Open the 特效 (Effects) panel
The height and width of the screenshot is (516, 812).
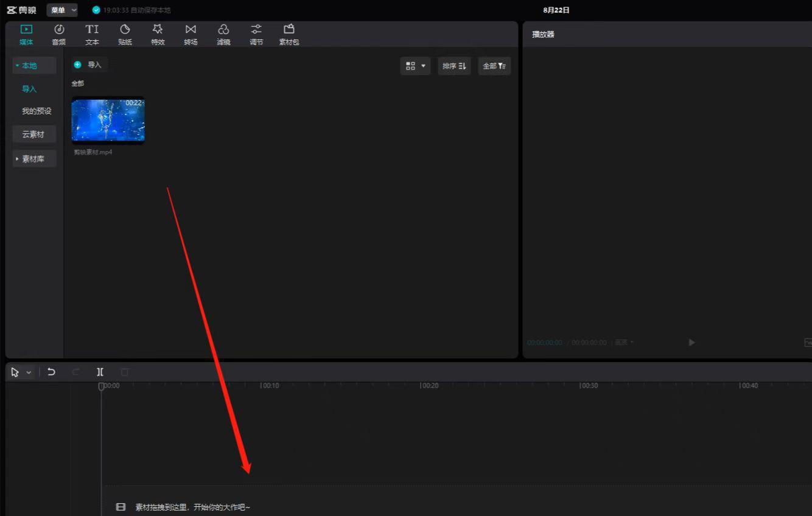pos(158,34)
